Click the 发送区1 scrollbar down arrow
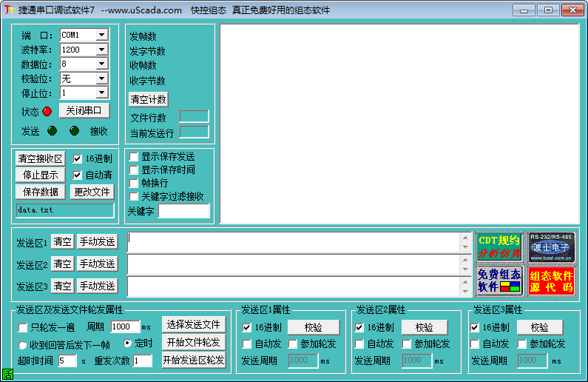This screenshot has height=382, width=588. tap(466, 248)
